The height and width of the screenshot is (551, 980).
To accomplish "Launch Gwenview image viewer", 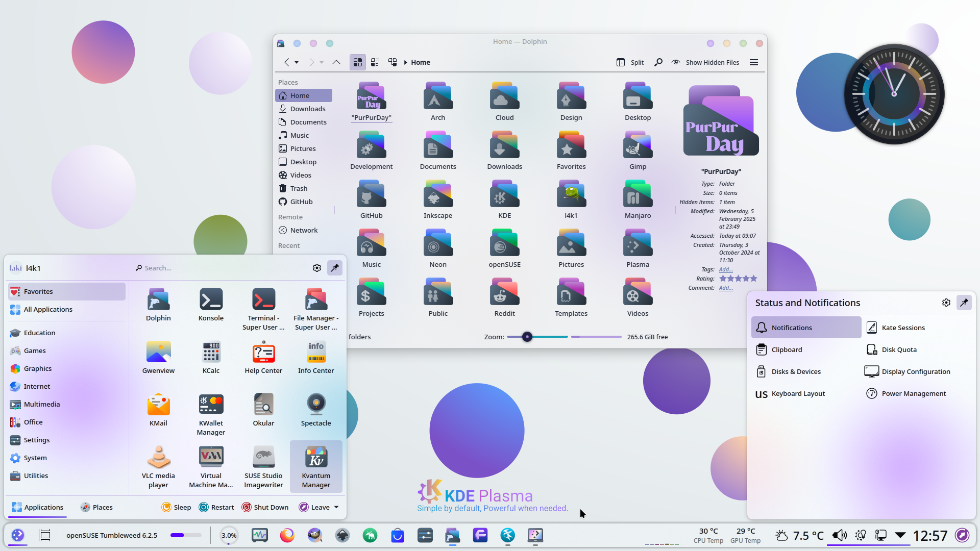I will pos(158,357).
